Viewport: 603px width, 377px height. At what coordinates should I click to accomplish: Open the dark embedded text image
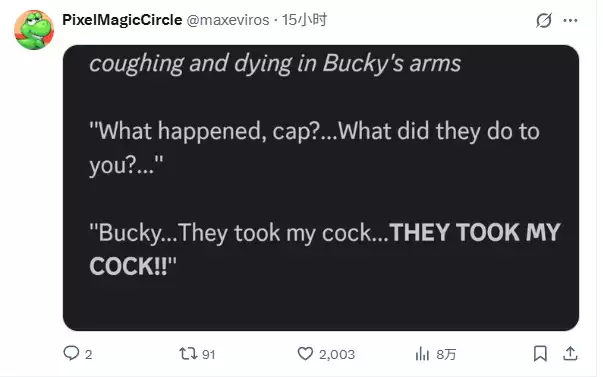321,188
